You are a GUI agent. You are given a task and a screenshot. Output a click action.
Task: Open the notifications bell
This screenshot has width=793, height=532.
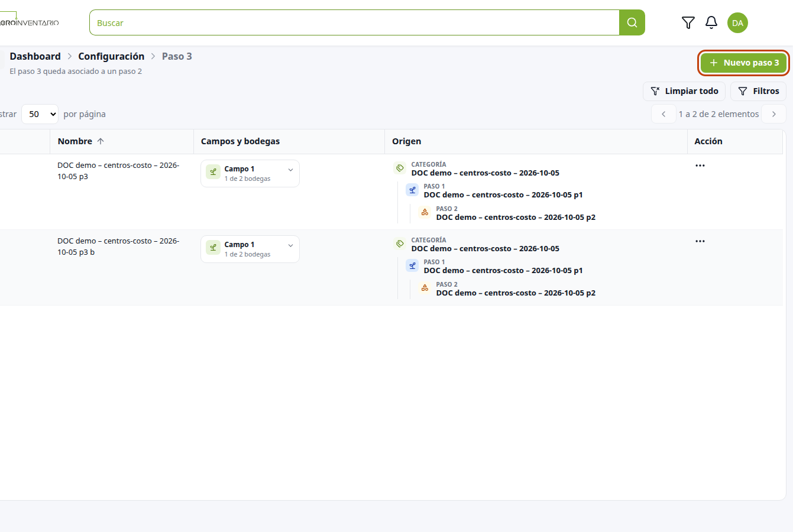(x=711, y=23)
